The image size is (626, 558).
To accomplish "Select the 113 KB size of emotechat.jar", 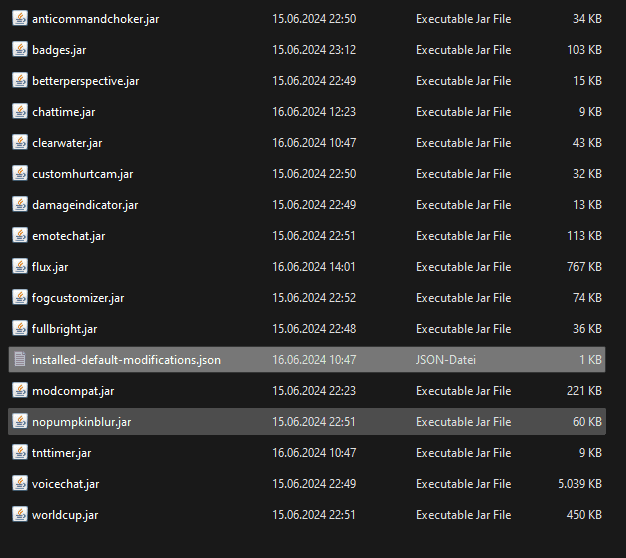I will 584,236.
